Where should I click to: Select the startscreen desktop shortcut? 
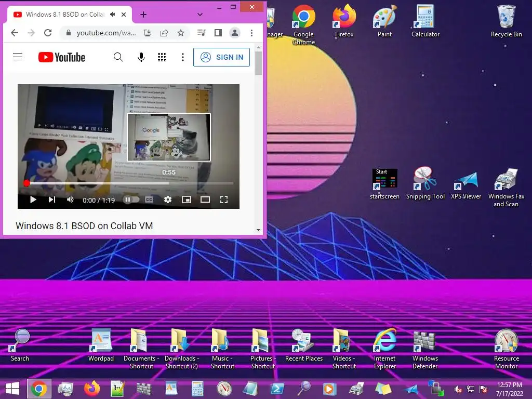click(384, 183)
